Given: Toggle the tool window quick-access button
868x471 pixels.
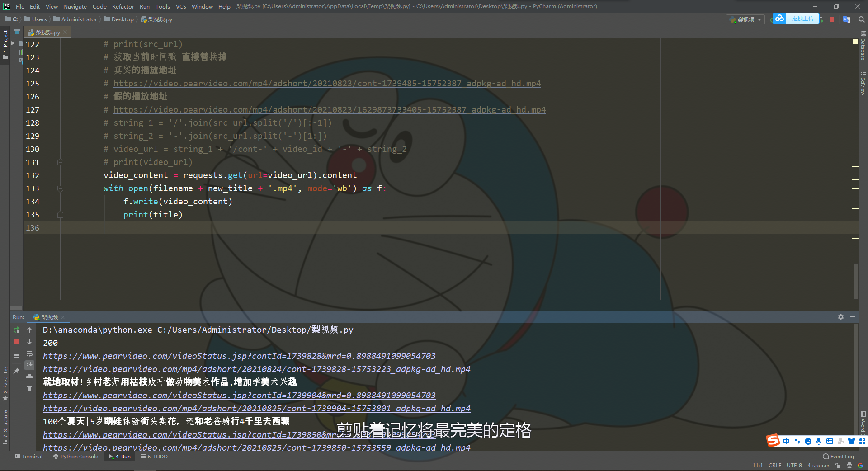Looking at the screenshot, I should pyautogui.click(x=5, y=466).
